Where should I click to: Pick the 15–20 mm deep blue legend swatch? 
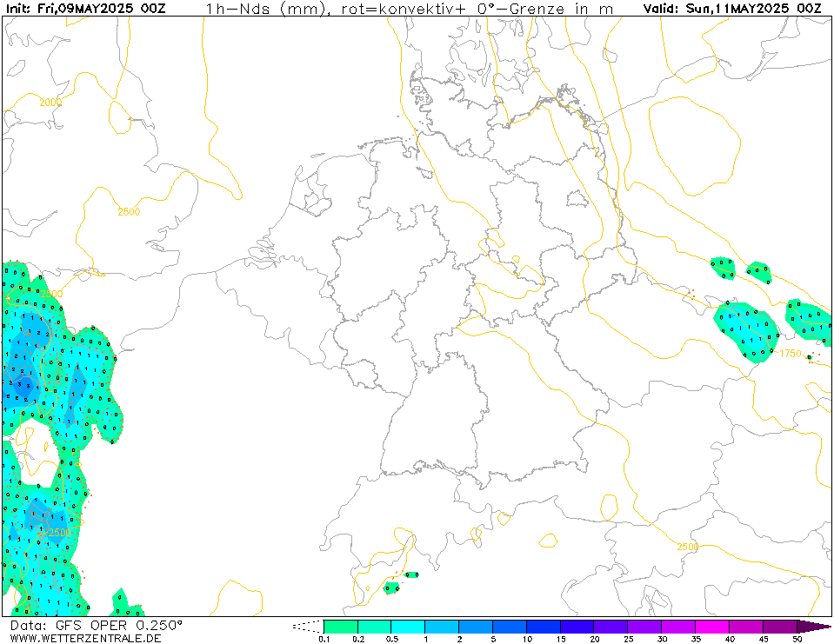[577, 627]
